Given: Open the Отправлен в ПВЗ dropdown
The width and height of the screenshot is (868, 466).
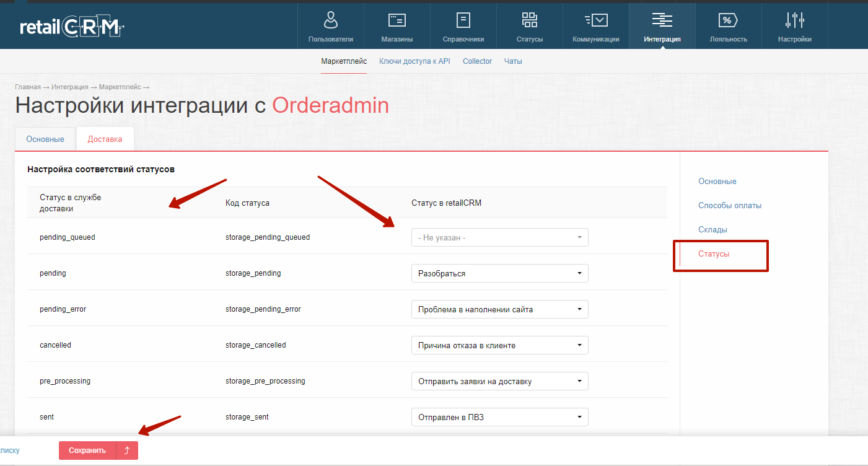Looking at the screenshot, I should click(x=500, y=417).
